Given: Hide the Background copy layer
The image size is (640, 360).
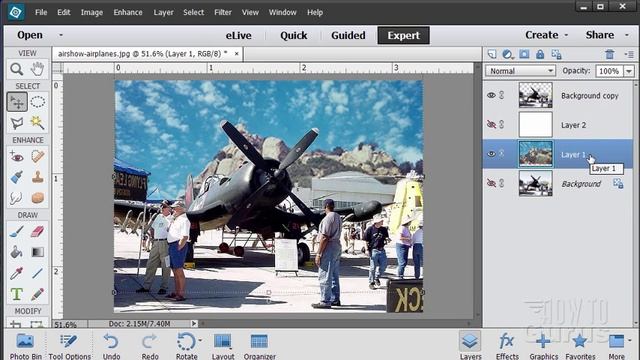Looking at the screenshot, I should pyautogui.click(x=491, y=95).
